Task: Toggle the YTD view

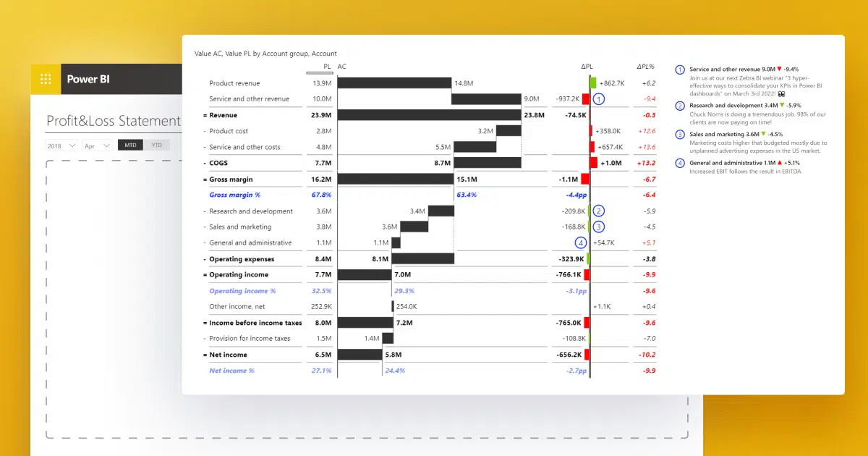Action: [156, 145]
